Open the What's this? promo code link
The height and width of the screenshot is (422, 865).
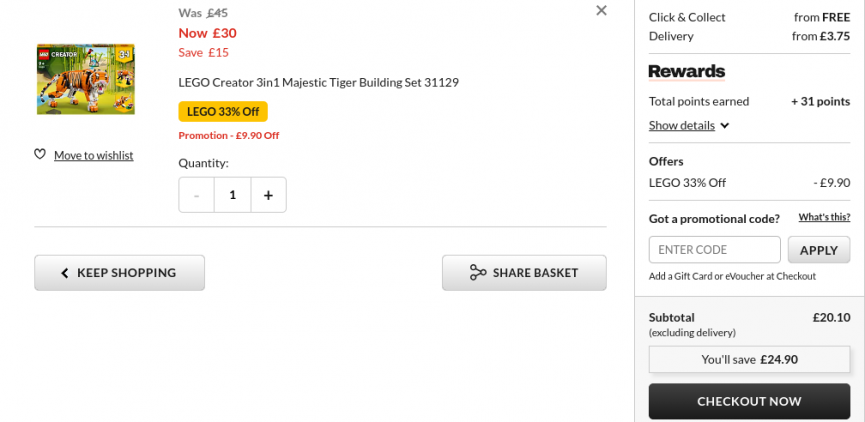click(x=824, y=217)
